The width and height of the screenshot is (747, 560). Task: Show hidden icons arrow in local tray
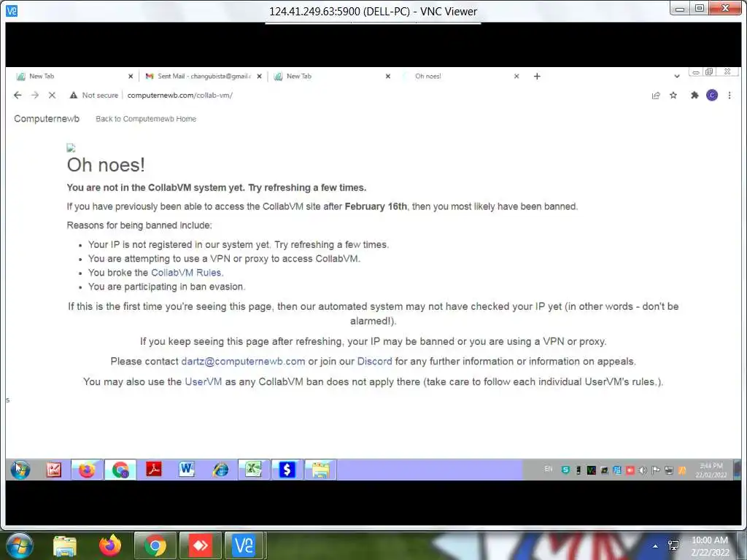656,545
